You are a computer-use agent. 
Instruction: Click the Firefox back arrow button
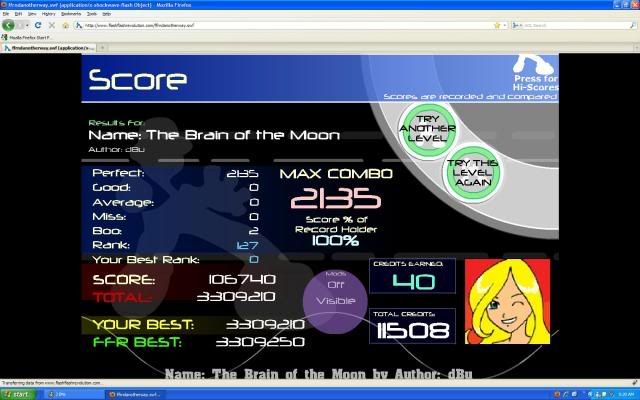coord(8,26)
